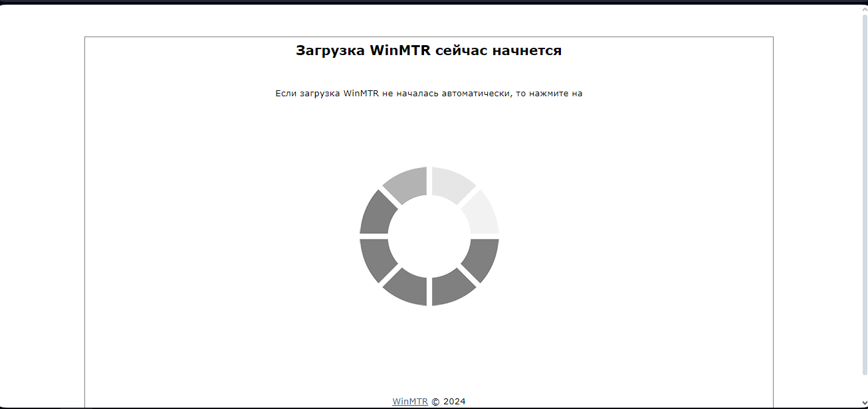Click the heading 'Загрузка WinMTR сейчас начнется'
The width and height of the screenshot is (868, 409).
click(x=429, y=49)
